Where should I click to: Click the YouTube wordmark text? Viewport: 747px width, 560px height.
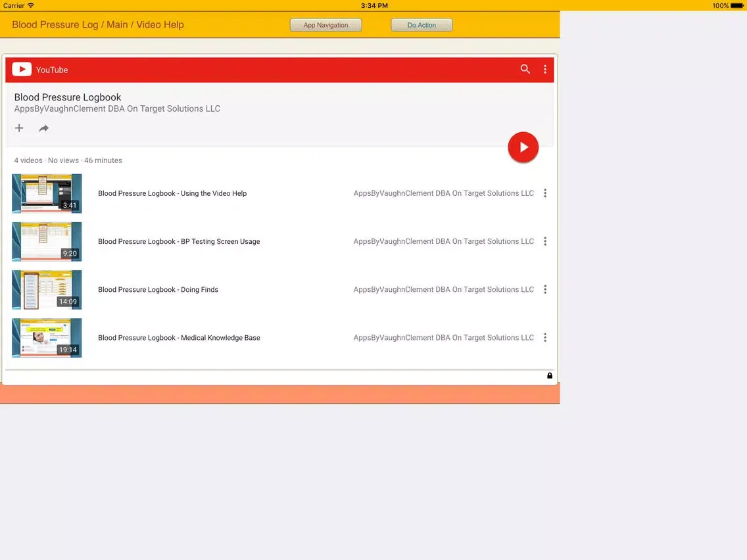pyautogui.click(x=52, y=70)
